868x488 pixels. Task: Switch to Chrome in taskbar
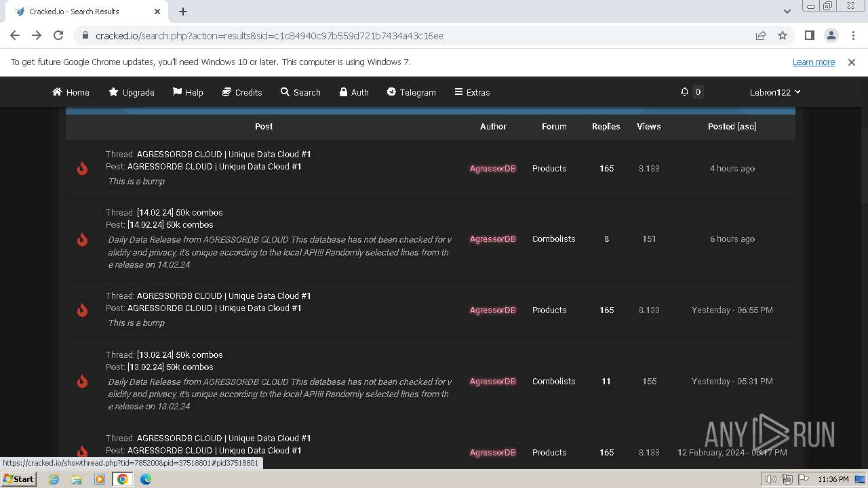[123, 479]
